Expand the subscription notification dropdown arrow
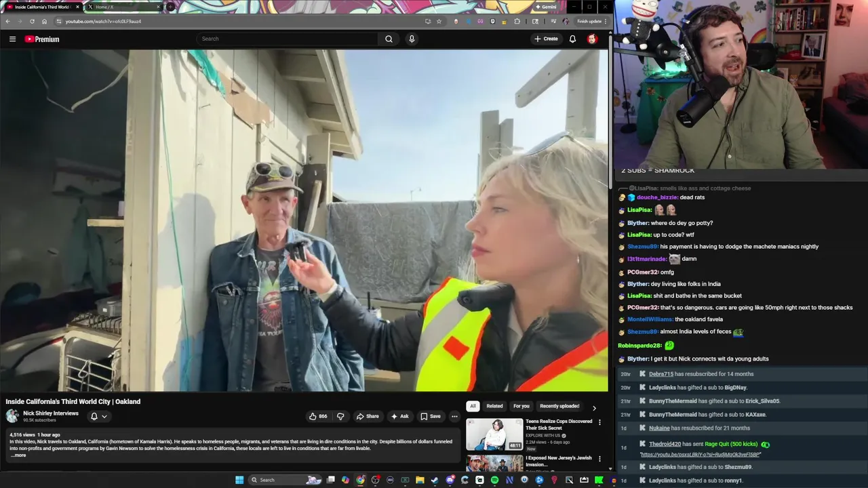This screenshot has width=868, height=488. pos(104,416)
